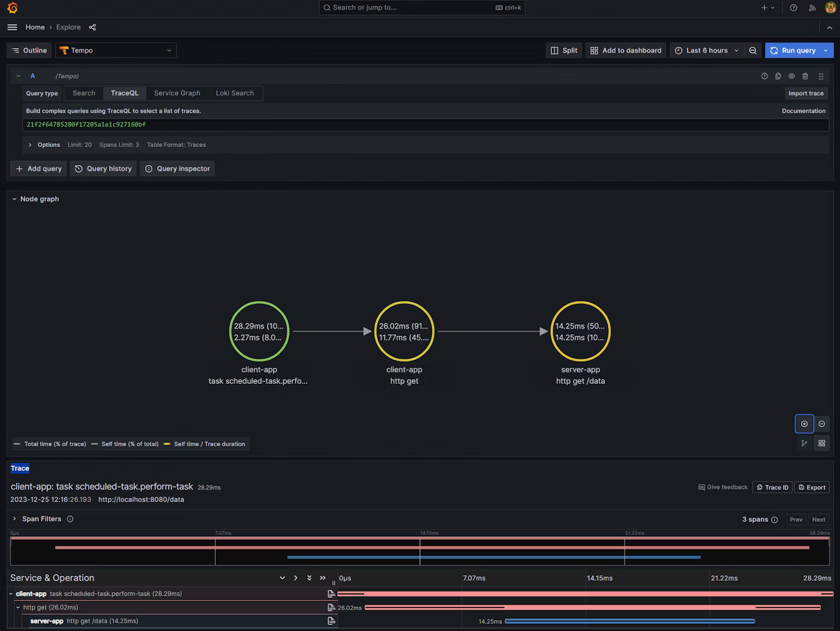Click the share icon next to Explore
The height and width of the screenshot is (631, 840).
pos(92,27)
